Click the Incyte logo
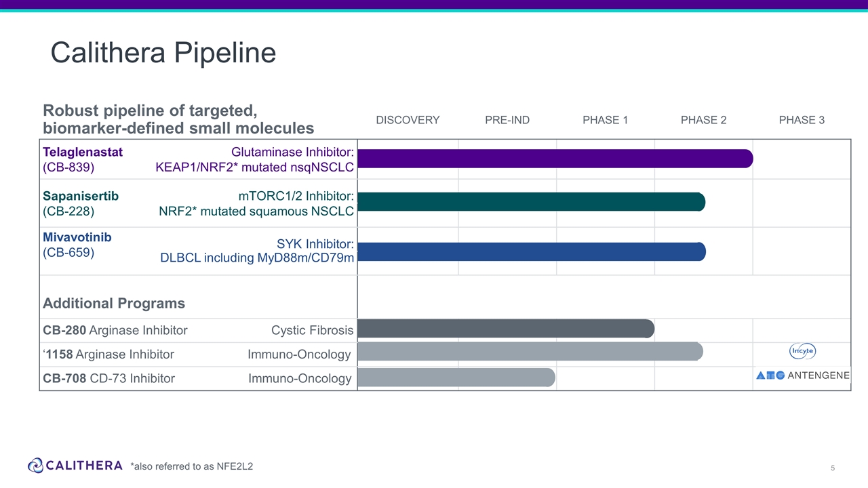The height and width of the screenshot is (488, 868). 802,351
